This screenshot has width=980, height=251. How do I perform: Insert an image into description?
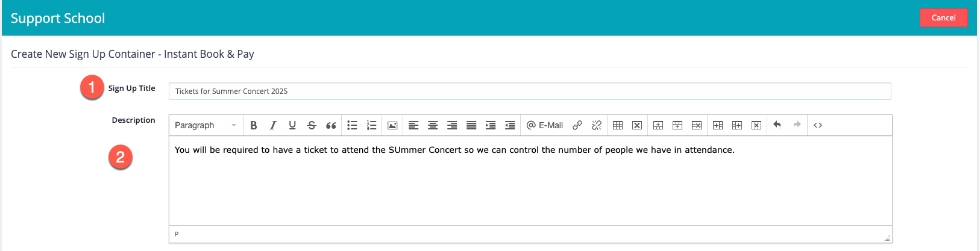click(x=392, y=125)
